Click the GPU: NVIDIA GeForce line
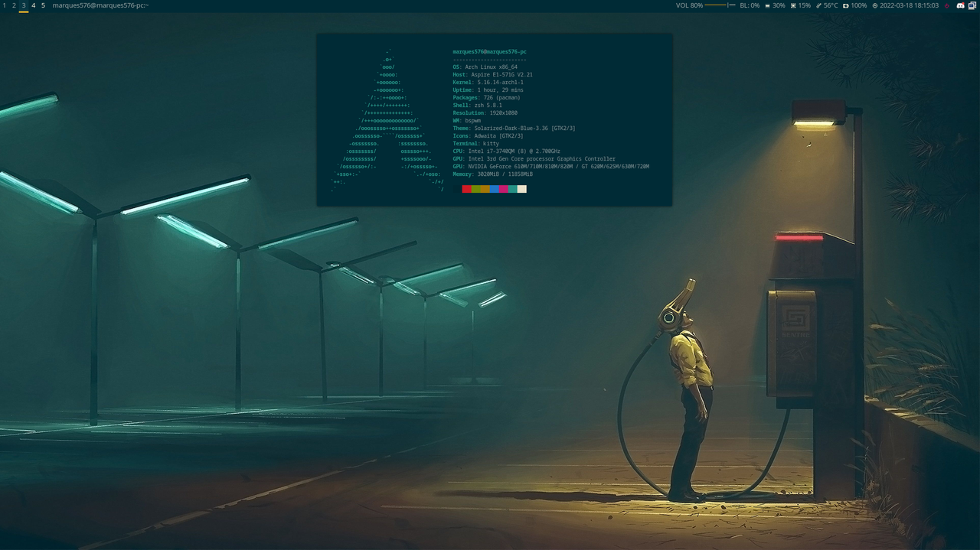Screen dimensions: 980x550 (550, 167)
